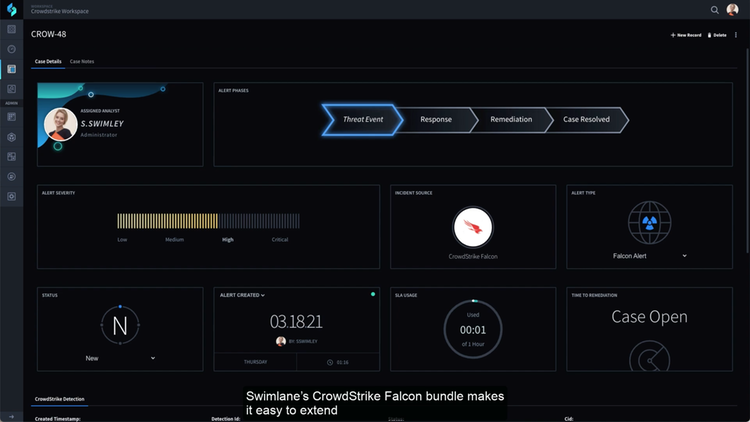Image resolution: width=750 pixels, height=422 pixels.
Task: Open the four-squares admin sidebar icon
Action: click(x=11, y=157)
